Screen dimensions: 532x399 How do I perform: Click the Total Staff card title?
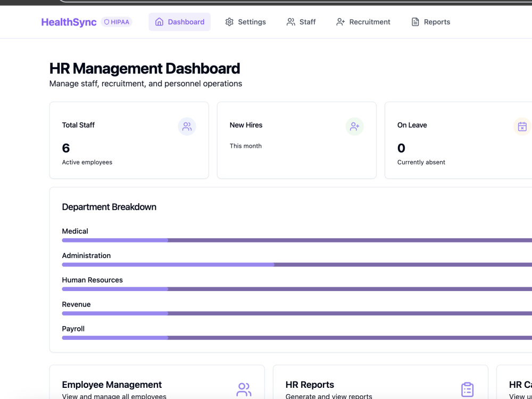78,125
